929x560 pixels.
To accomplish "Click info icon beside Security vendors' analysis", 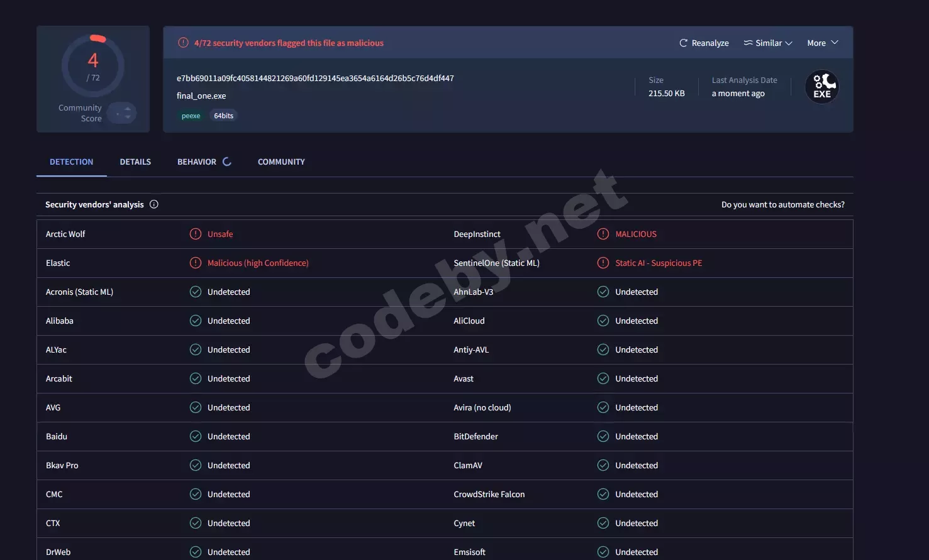I will click(x=154, y=204).
